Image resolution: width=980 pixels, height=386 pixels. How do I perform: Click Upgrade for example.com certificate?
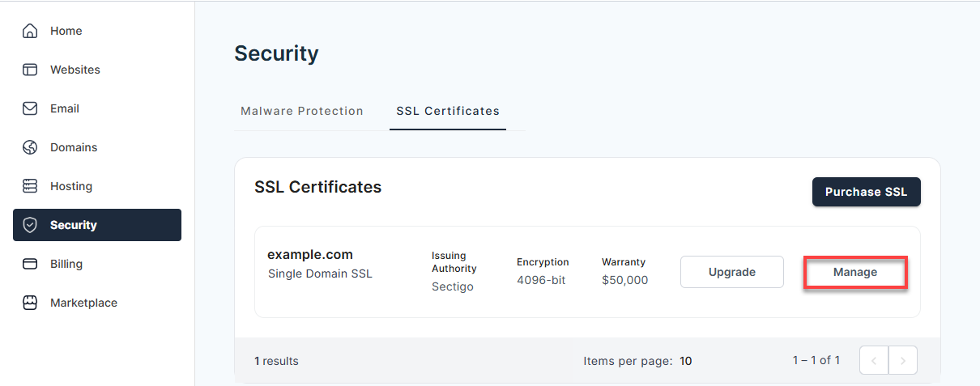732,272
